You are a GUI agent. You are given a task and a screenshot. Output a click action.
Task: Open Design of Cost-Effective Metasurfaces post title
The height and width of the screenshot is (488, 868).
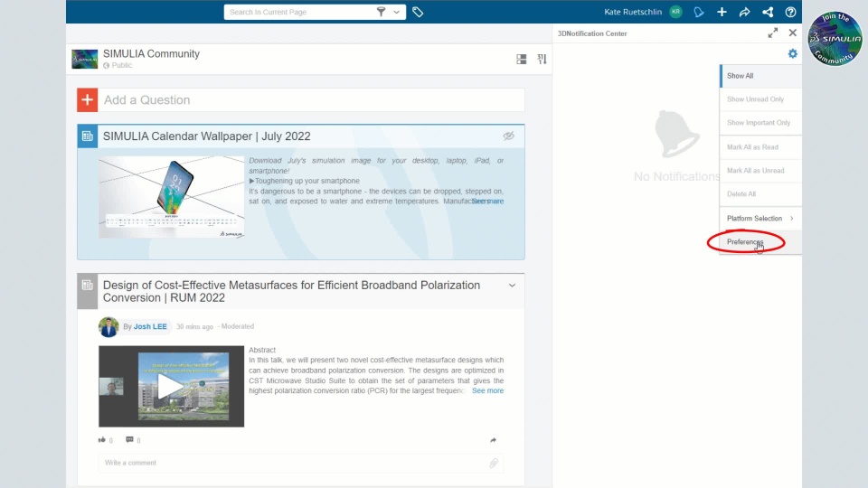pos(291,291)
